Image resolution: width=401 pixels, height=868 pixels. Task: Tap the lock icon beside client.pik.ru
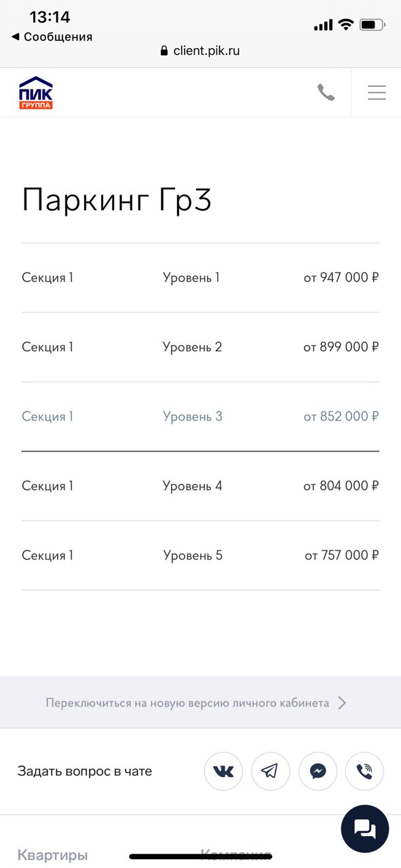[x=164, y=51]
